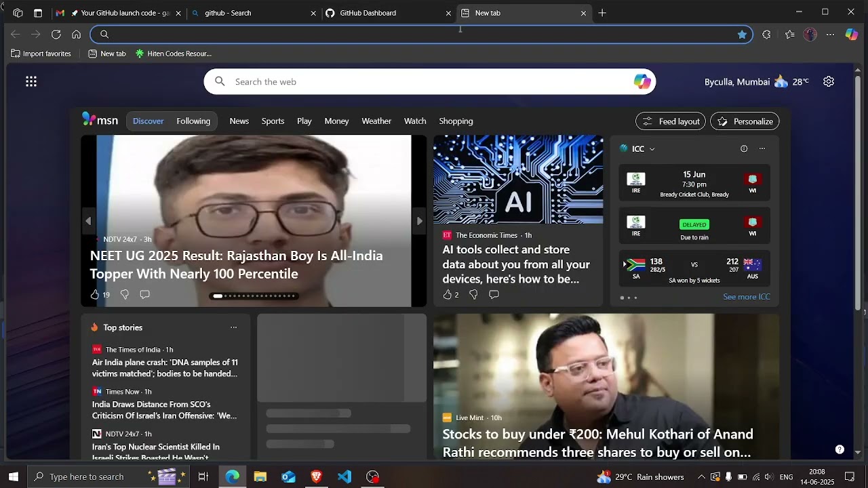Click Copilot icon in web search box
Viewport: 868px width, 488px height.
point(642,82)
